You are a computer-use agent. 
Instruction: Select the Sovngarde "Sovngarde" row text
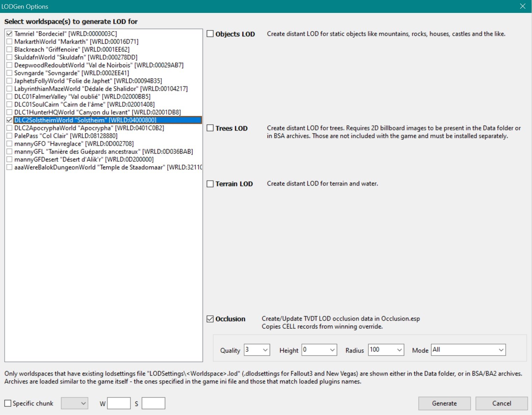pos(72,73)
